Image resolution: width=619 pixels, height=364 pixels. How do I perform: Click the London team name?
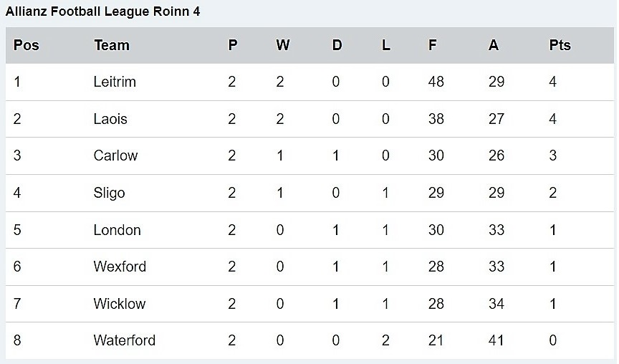pos(117,230)
